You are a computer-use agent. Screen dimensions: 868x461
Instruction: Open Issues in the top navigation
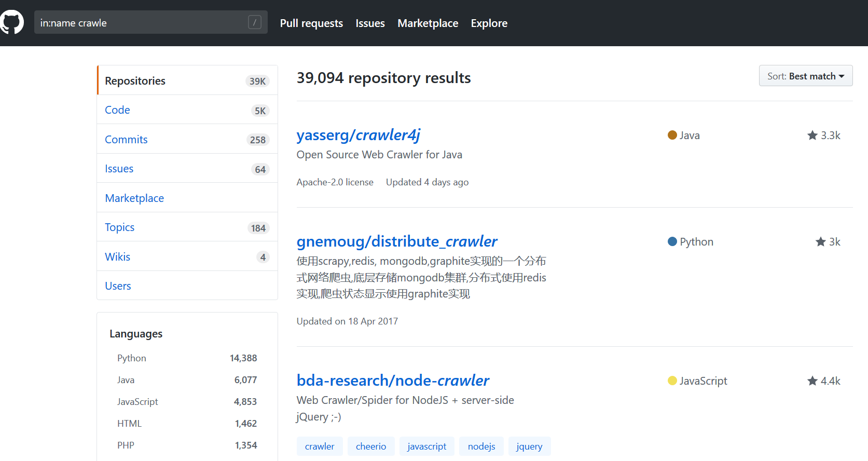[x=370, y=23]
